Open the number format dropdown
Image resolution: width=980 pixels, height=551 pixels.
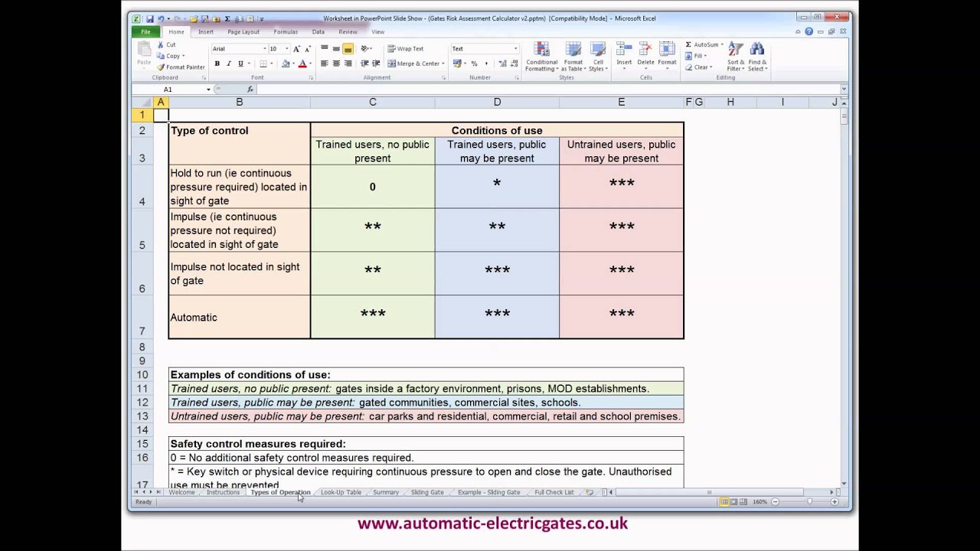pos(515,49)
